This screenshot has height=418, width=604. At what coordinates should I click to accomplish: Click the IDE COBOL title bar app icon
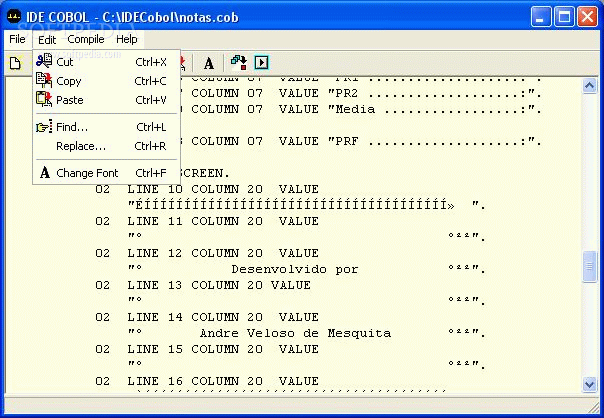[14, 17]
